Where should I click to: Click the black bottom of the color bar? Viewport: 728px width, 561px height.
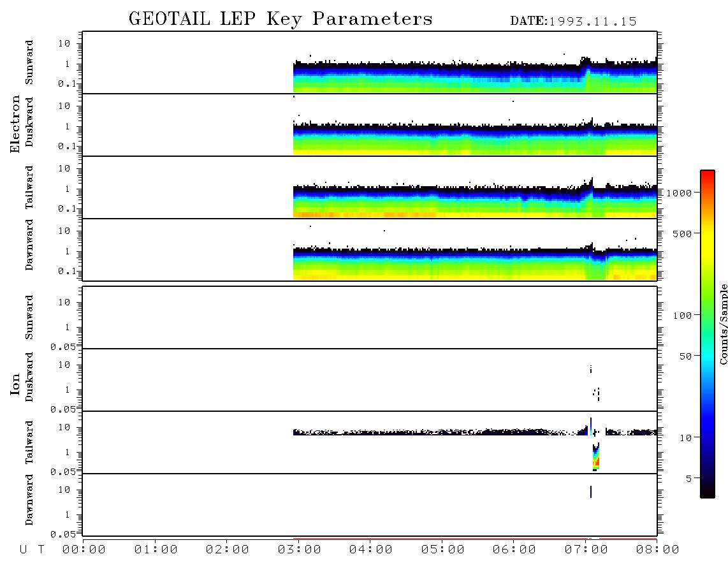coord(708,490)
